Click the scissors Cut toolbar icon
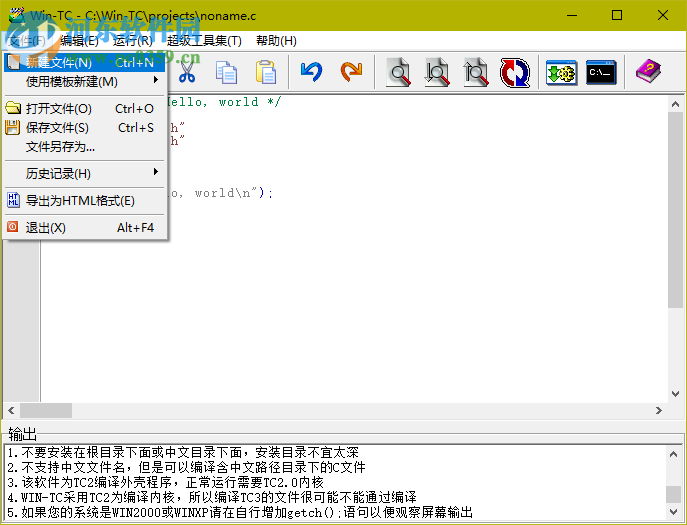 click(x=187, y=72)
